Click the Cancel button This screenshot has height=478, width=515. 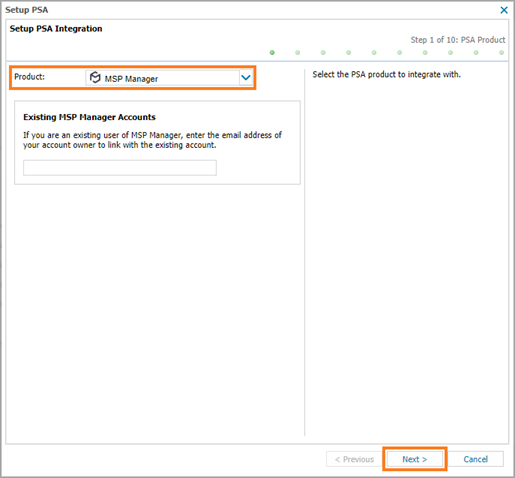click(475, 459)
